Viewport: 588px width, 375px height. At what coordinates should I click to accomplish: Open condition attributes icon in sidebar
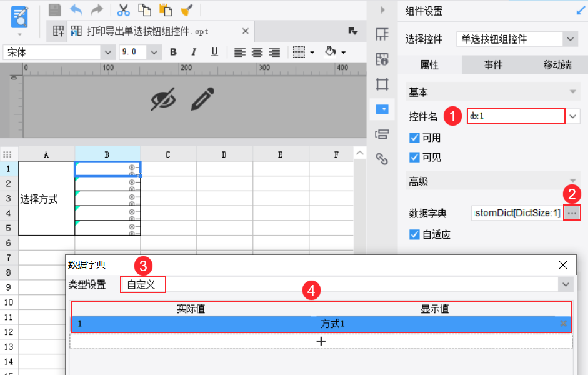click(382, 134)
